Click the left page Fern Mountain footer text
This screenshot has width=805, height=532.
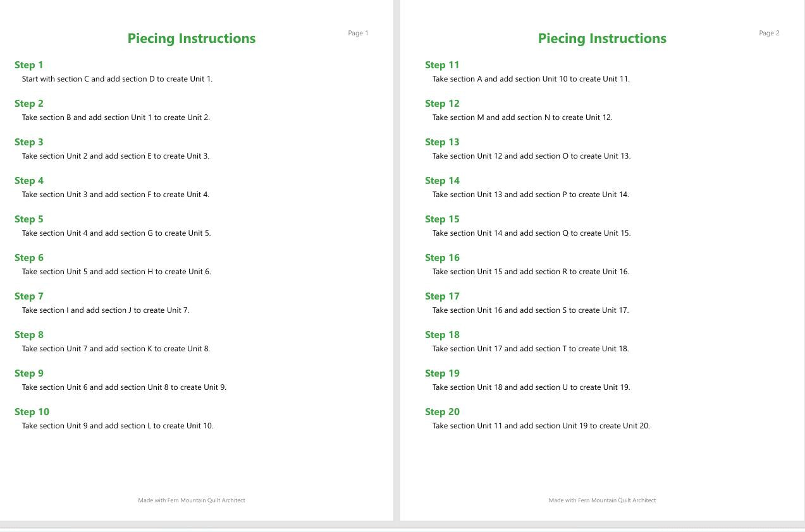192,500
